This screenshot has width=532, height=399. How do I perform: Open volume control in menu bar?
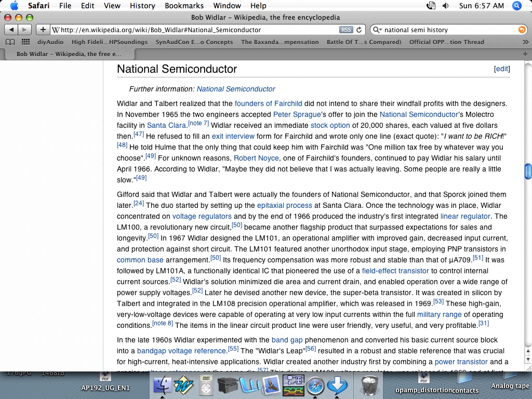click(446, 5)
